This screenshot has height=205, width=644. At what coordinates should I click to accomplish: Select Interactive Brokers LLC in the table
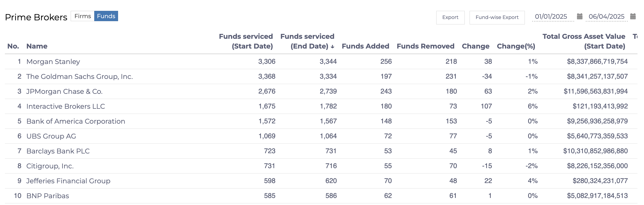pos(66,106)
